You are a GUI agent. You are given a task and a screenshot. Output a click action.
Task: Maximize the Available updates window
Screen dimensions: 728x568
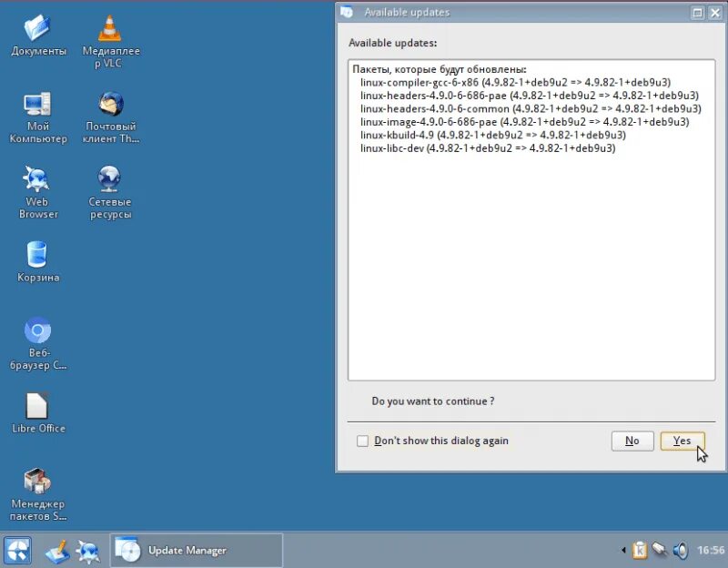click(x=697, y=13)
